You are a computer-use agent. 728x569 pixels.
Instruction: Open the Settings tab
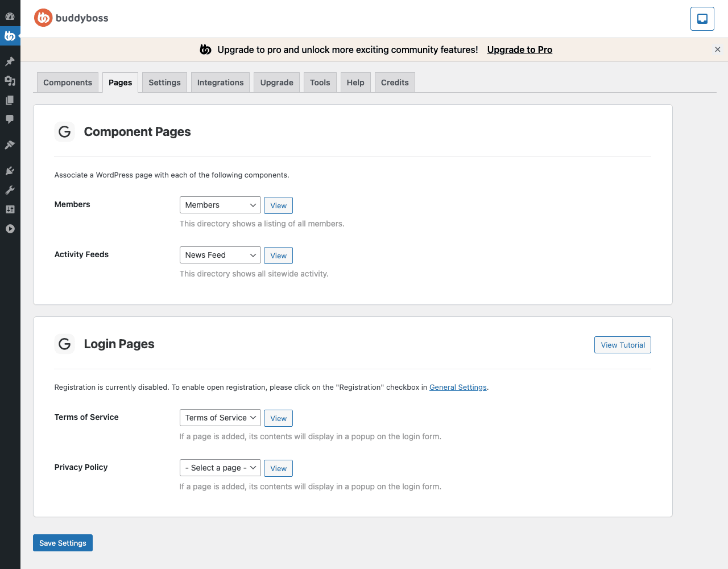point(164,83)
